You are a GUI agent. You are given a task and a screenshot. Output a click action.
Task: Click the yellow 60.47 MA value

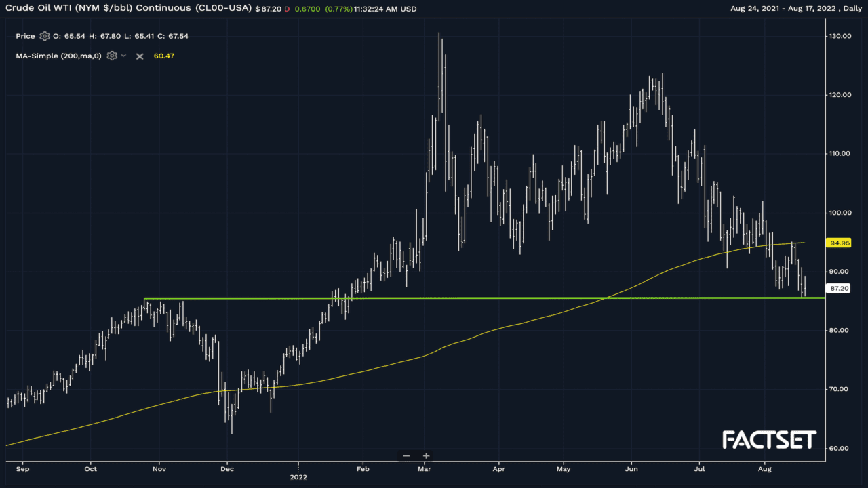(164, 56)
